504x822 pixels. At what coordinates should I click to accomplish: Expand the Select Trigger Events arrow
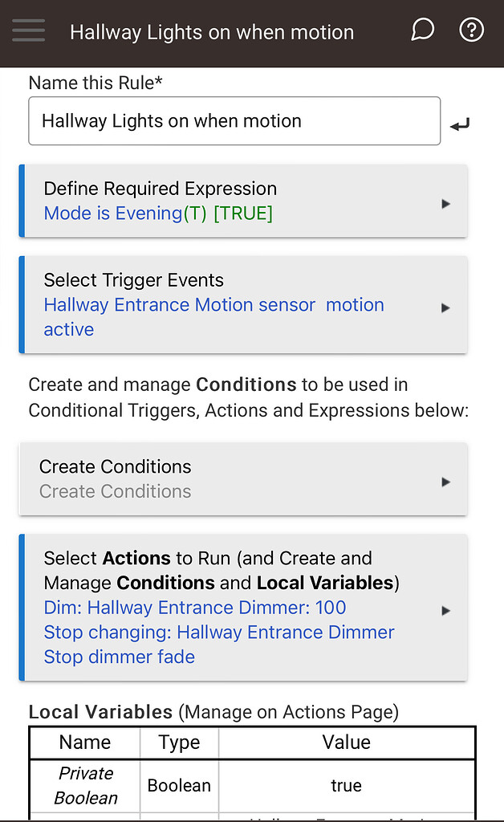tap(446, 307)
